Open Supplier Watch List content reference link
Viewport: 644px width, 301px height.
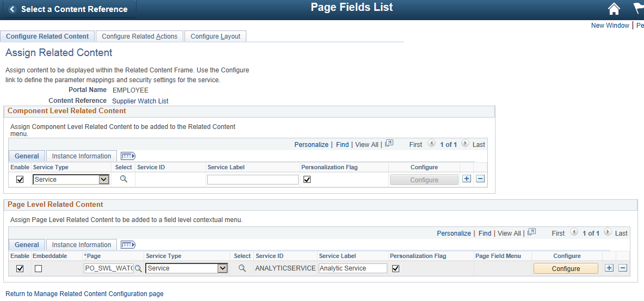click(140, 101)
